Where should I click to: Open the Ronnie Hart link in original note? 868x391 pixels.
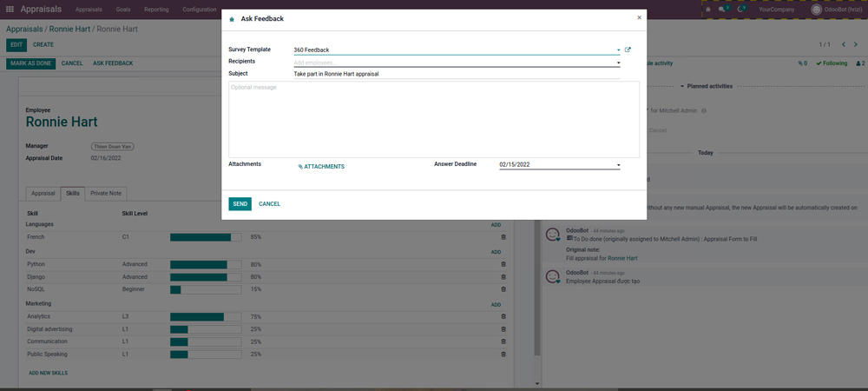pyautogui.click(x=622, y=258)
